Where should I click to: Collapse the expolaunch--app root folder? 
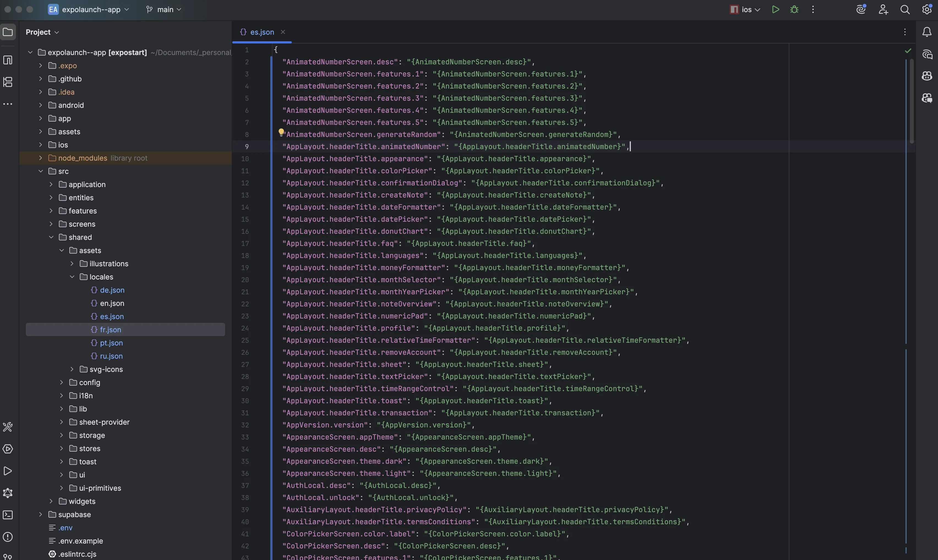tap(30, 53)
